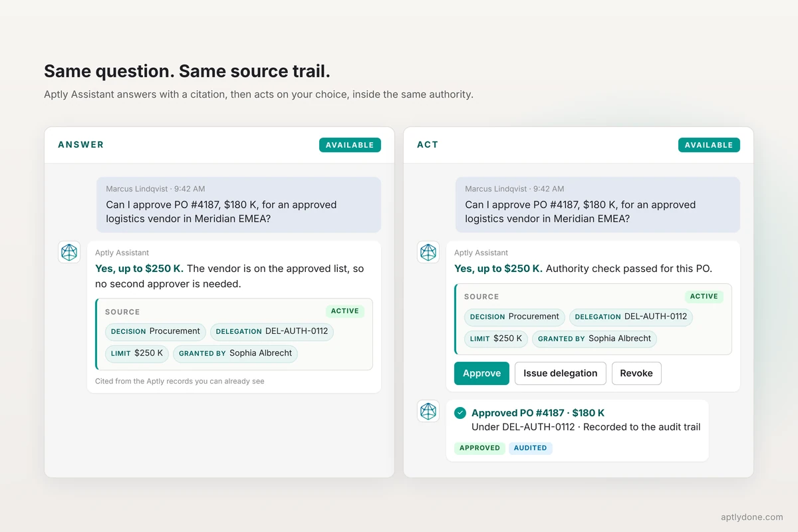Click the 'Aptly Assistant' name label in Act panel
The height and width of the screenshot is (532, 798).
[481, 253]
